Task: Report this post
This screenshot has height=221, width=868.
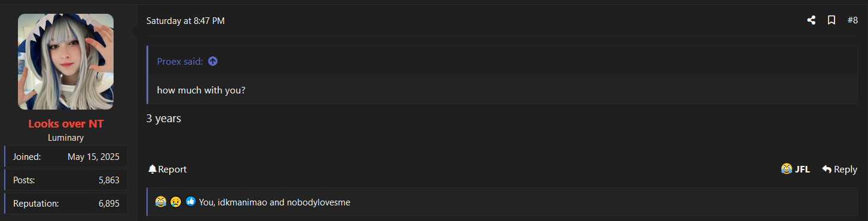Action: pyautogui.click(x=167, y=169)
